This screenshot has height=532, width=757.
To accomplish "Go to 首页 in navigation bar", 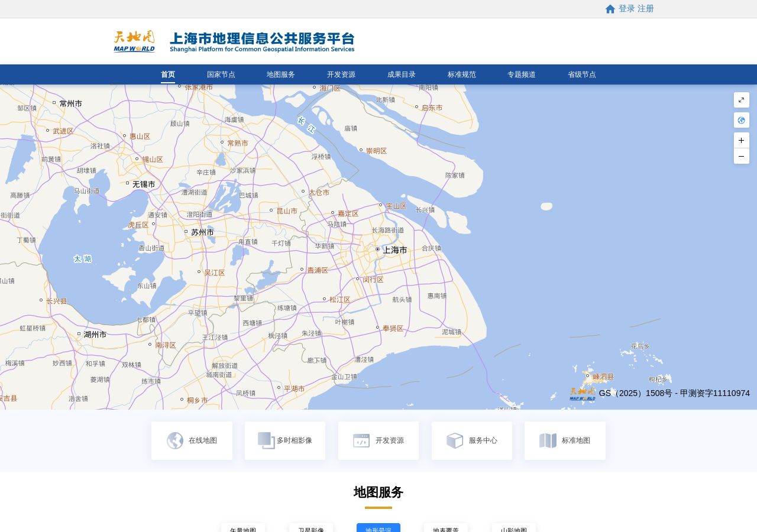I will (168, 74).
